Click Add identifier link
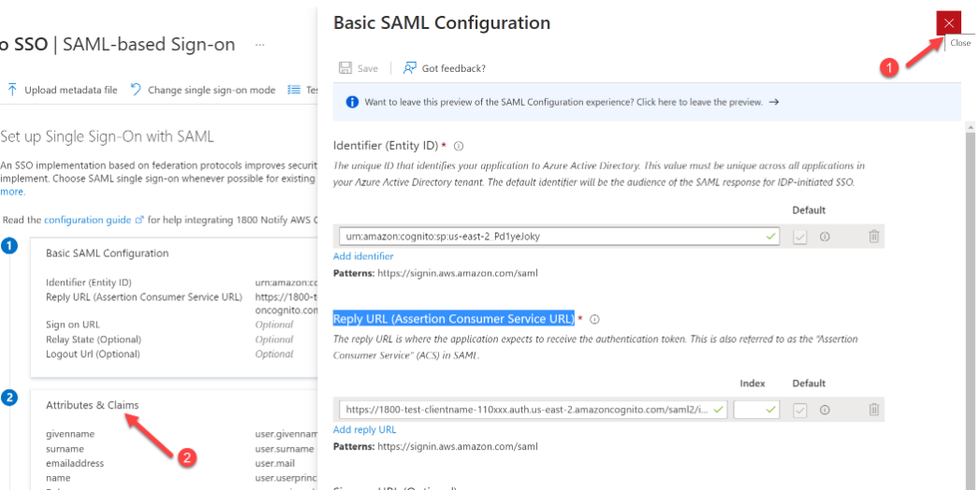 pos(363,256)
